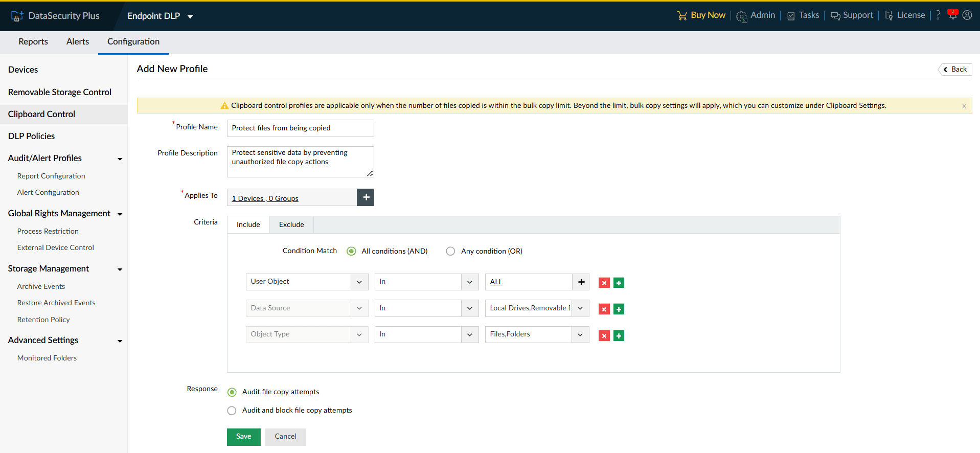980x453 pixels.
Task: Select Audit and block file copy attempts
Action: pyautogui.click(x=232, y=411)
